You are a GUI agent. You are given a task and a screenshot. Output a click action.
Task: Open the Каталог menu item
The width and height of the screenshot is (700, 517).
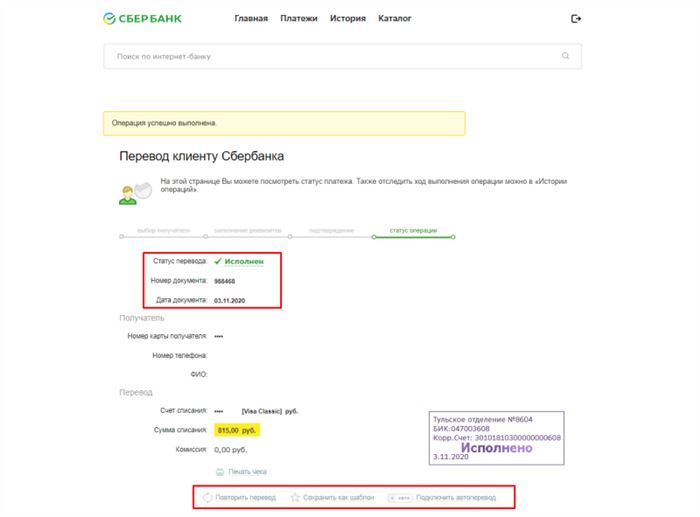tap(395, 18)
